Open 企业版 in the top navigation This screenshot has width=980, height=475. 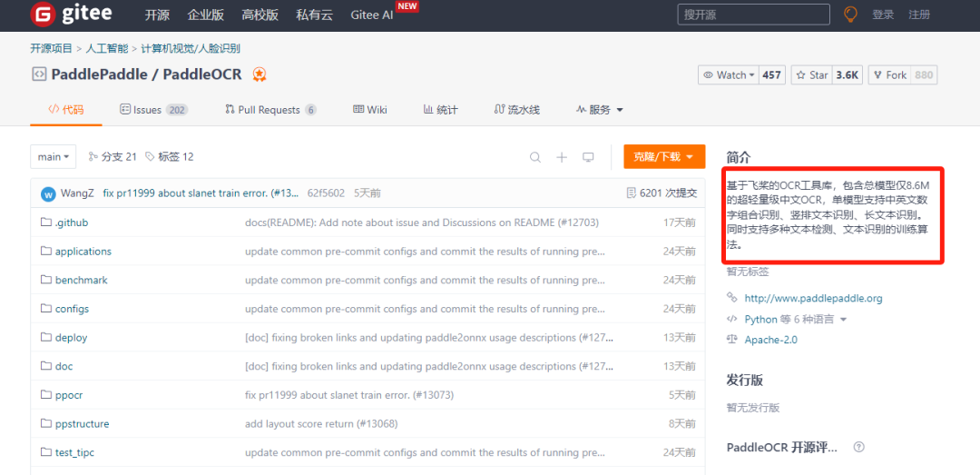pyautogui.click(x=206, y=15)
